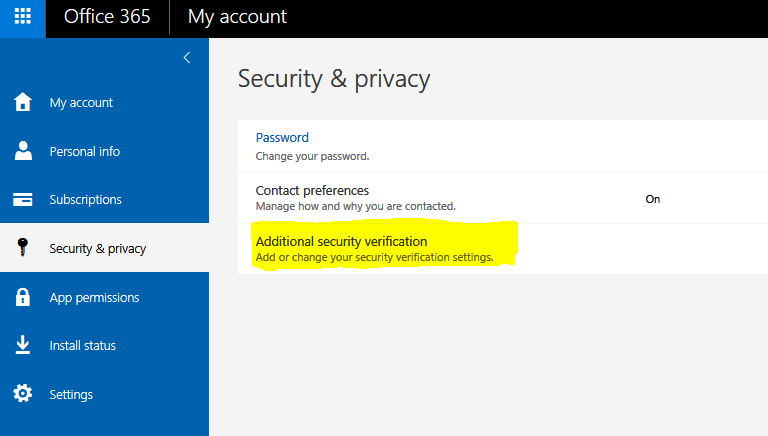This screenshot has height=436, width=768.
Task: Collapse the sidebar with the chevron arrow
Action: click(186, 58)
